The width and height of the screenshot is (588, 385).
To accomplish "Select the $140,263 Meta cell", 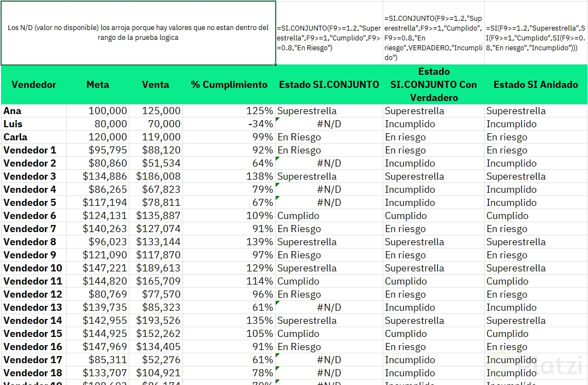I will click(x=98, y=229).
